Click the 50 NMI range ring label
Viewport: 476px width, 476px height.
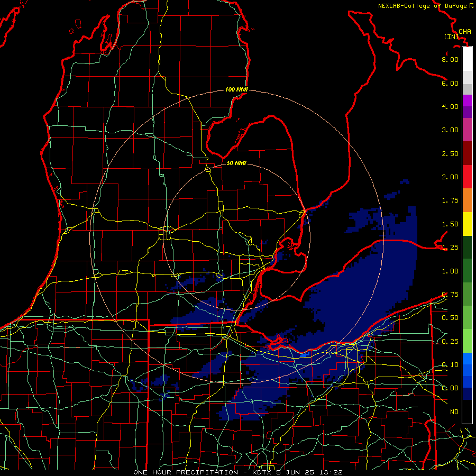coord(236,163)
